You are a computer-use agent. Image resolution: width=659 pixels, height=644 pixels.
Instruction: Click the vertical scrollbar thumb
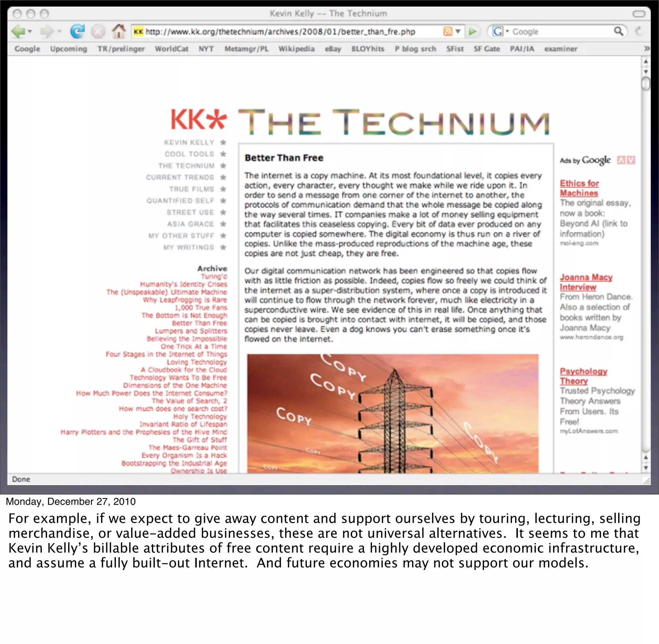(x=646, y=84)
